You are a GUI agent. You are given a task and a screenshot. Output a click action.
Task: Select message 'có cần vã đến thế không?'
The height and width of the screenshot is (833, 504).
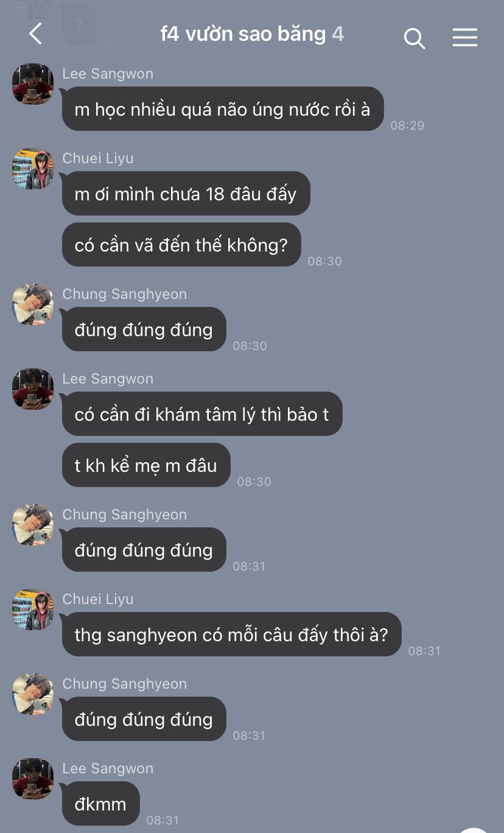pyautogui.click(x=181, y=245)
